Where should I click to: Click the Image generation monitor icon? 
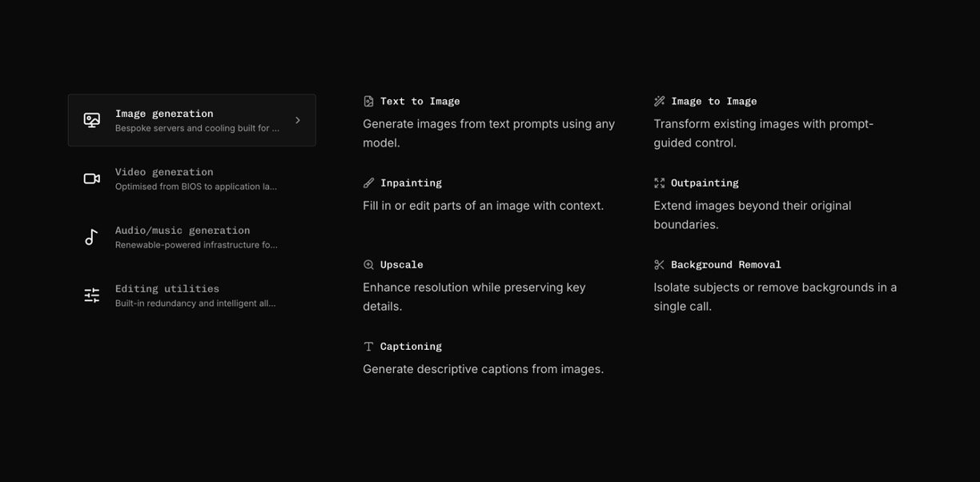[x=92, y=120]
